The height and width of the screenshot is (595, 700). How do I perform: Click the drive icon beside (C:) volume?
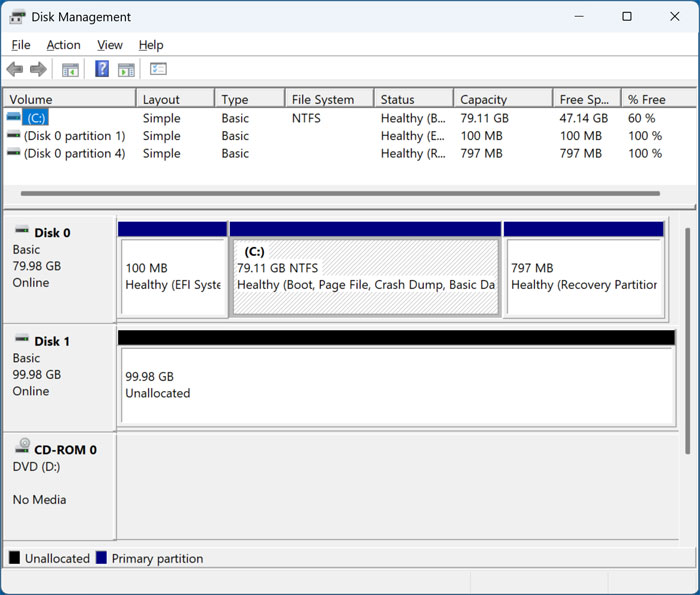13,117
